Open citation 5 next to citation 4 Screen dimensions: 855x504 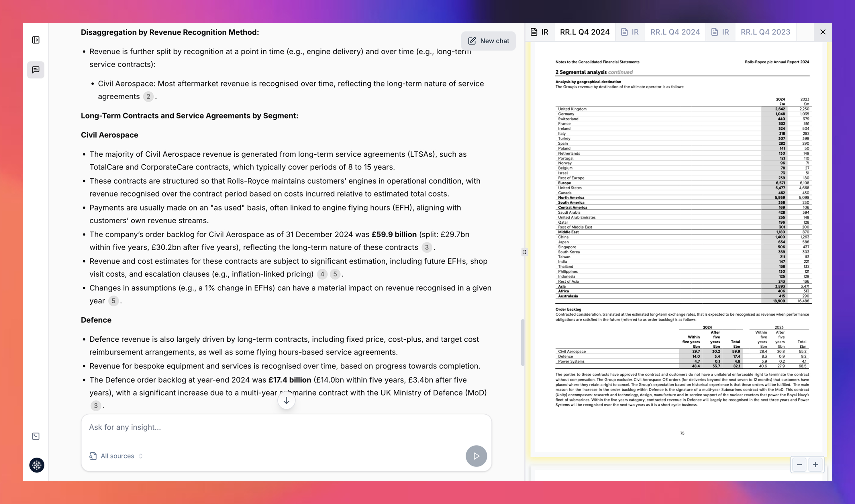tap(335, 274)
